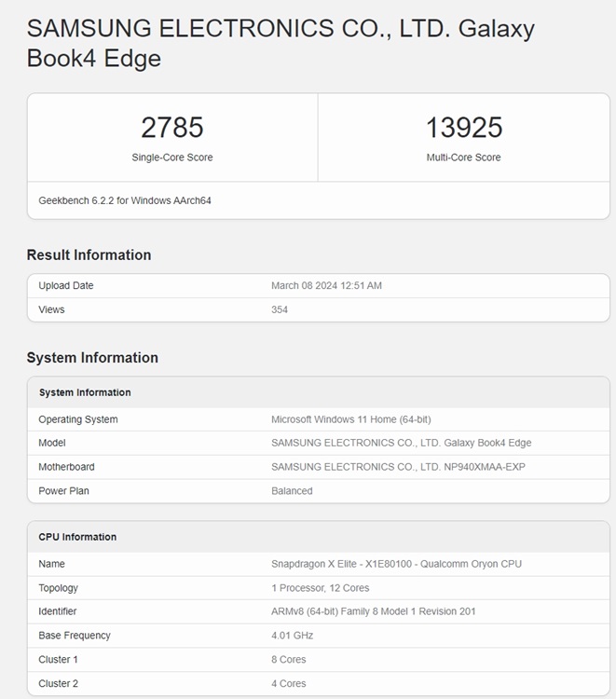Viewport: 616px width, 699px height.
Task: Click the 'Multi-Core Score' label
Action: (x=463, y=158)
